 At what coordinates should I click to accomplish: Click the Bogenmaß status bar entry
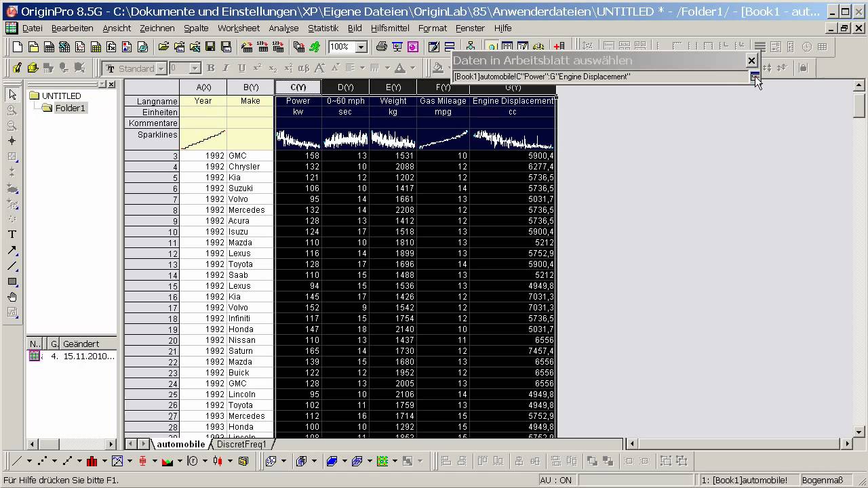coord(827,480)
